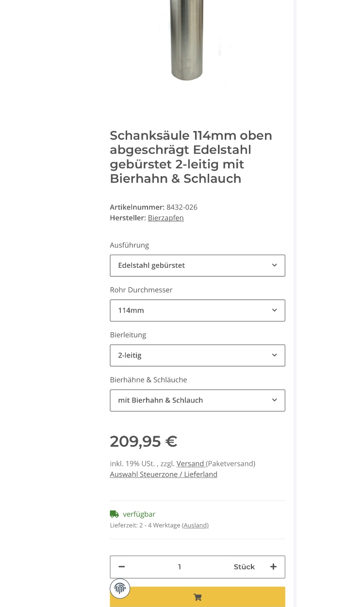Click the chevron on the 2-leitig selector
Screen dimensions: 364x607
point(274,355)
